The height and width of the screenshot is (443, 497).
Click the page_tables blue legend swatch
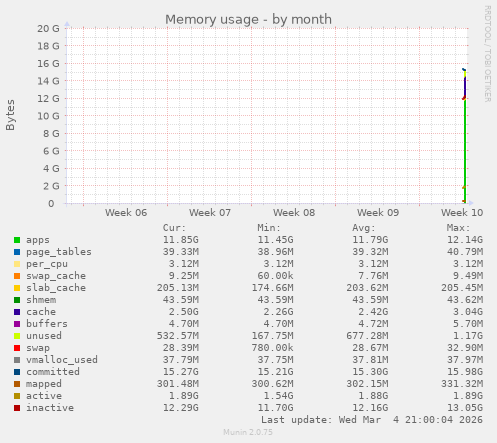[17, 252]
